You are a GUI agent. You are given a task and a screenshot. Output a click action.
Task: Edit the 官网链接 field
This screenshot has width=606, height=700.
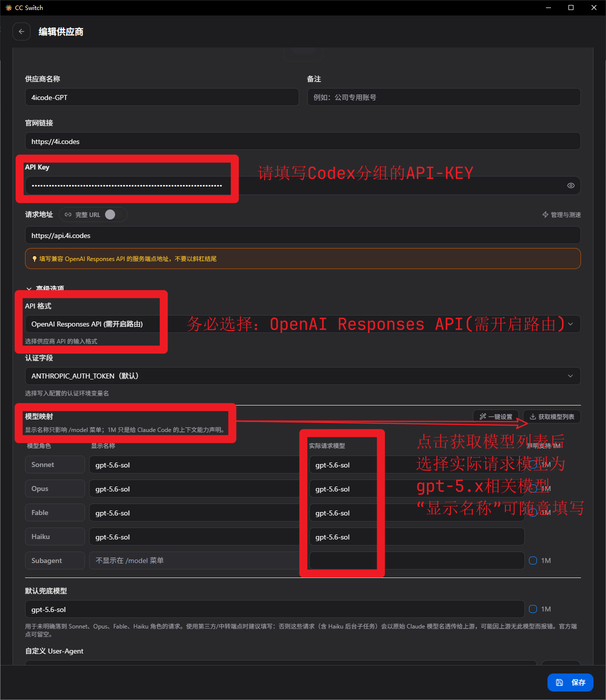(303, 141)
